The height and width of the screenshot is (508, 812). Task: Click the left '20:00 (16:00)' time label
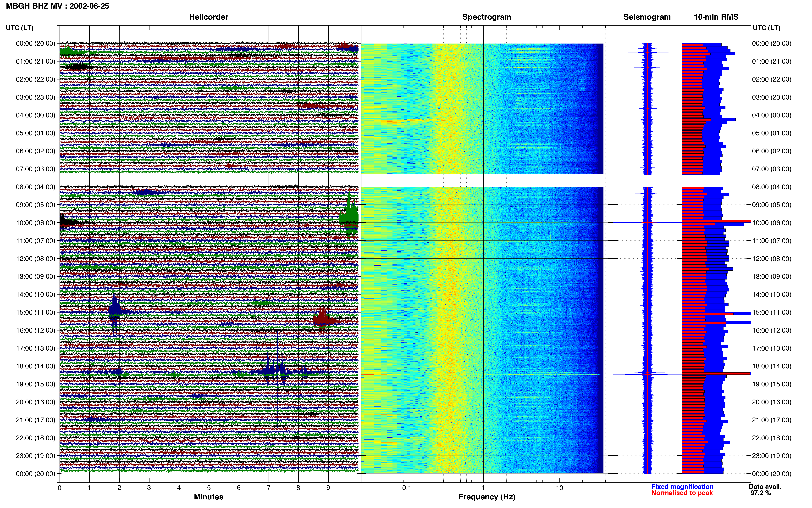click(x=36, y=402)
